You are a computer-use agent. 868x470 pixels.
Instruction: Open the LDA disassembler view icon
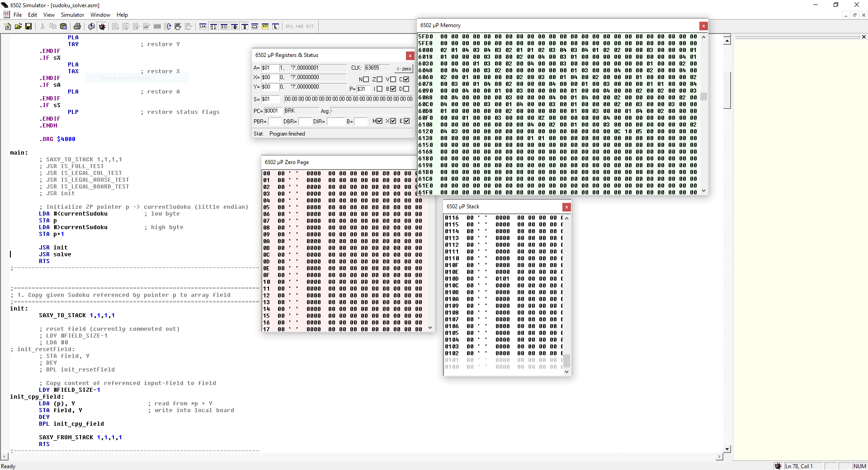[203, 27]
